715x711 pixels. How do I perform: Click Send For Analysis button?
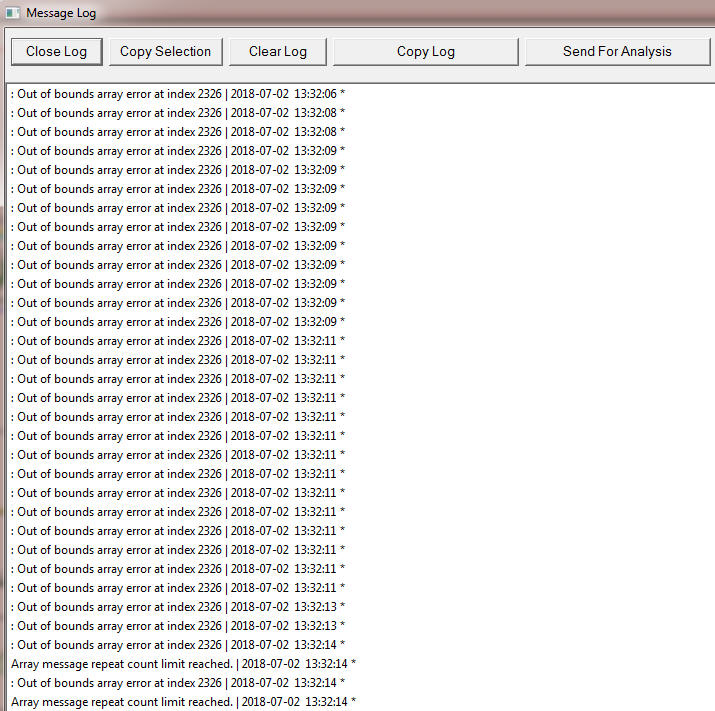click(x=617, y=52)
